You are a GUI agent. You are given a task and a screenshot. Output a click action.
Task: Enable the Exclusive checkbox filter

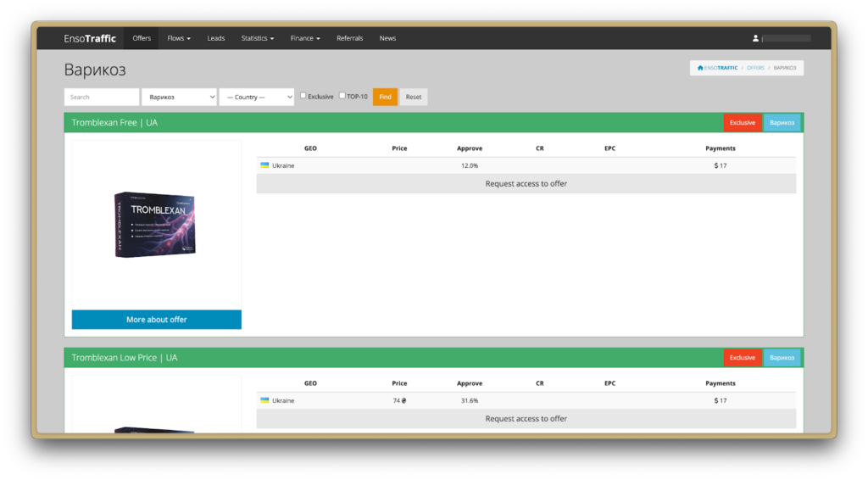(303, 96)
